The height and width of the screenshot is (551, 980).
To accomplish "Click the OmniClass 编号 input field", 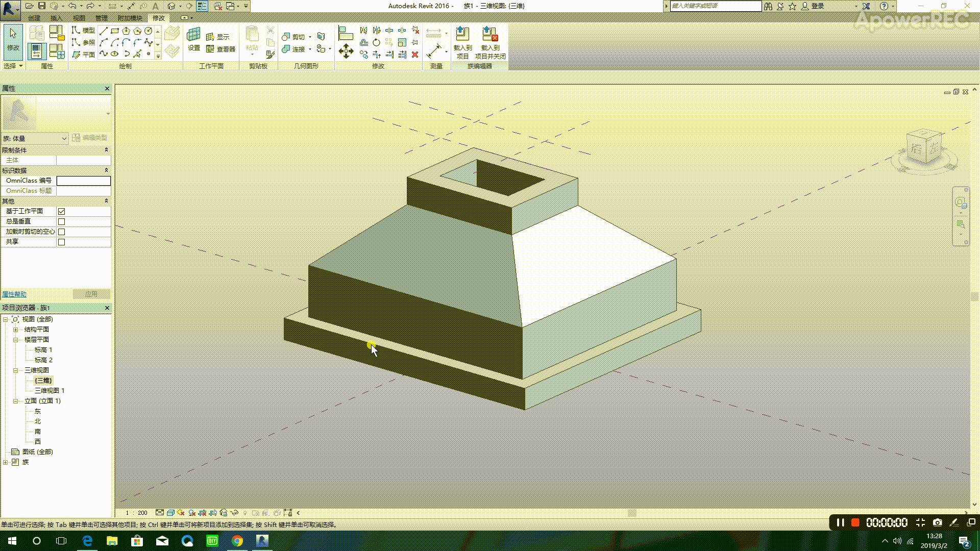I will click(x=83, y=181).
